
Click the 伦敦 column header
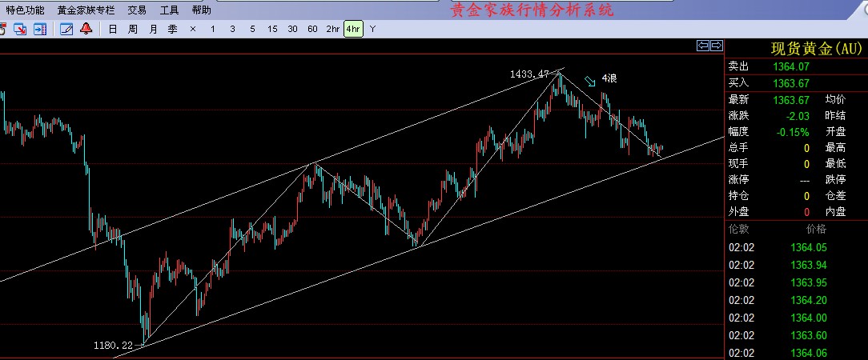[738, 229]
